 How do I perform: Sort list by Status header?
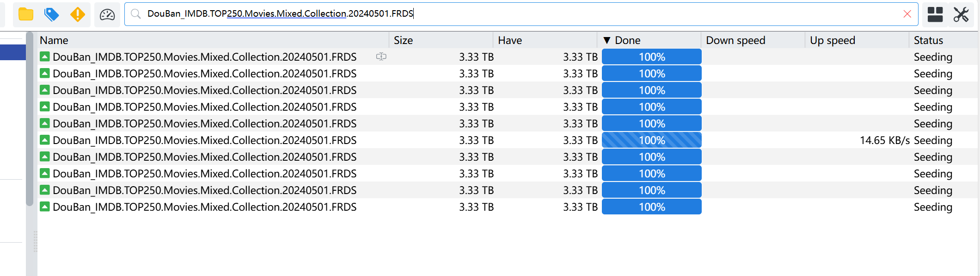(x=928, y=40)
